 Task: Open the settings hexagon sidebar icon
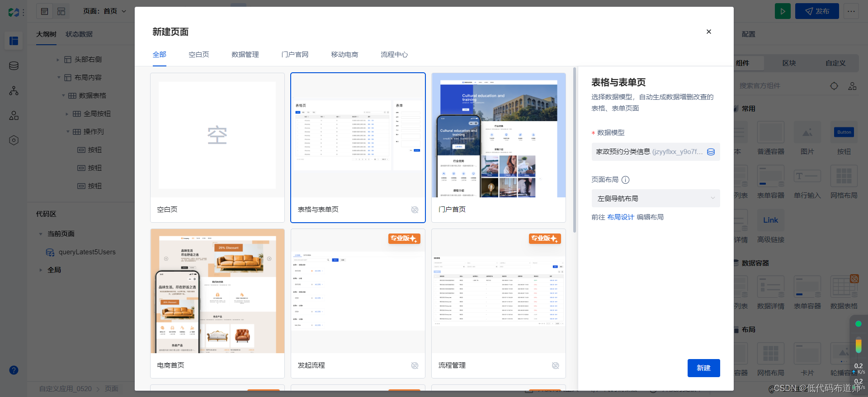click(x=14, y=140)
